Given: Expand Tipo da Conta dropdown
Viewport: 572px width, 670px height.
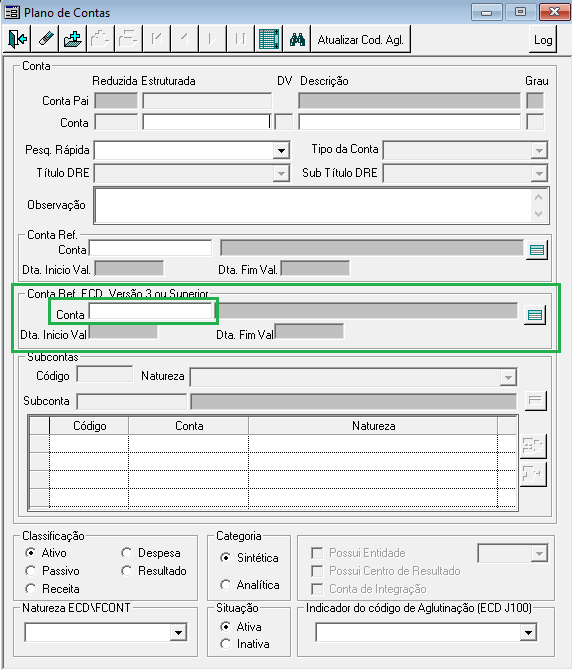Looking at the screenshot, I should (x=539, y=150).
